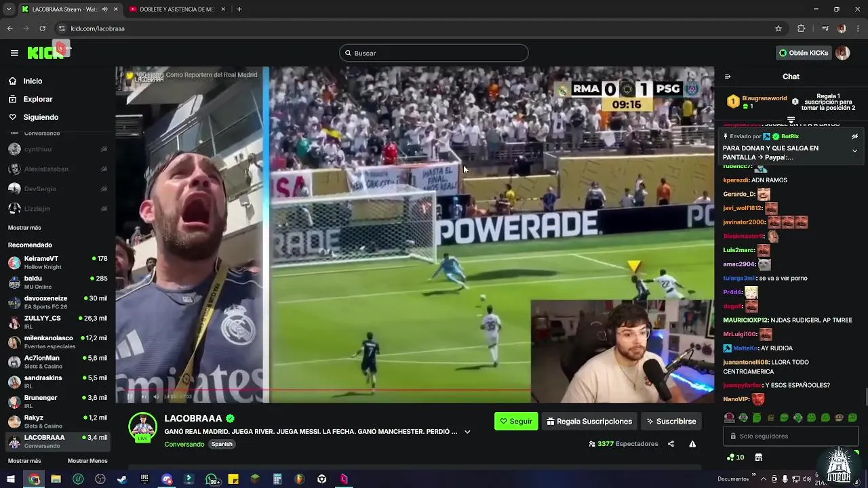Open the recommended channel davooxeneize

(58, 302)
